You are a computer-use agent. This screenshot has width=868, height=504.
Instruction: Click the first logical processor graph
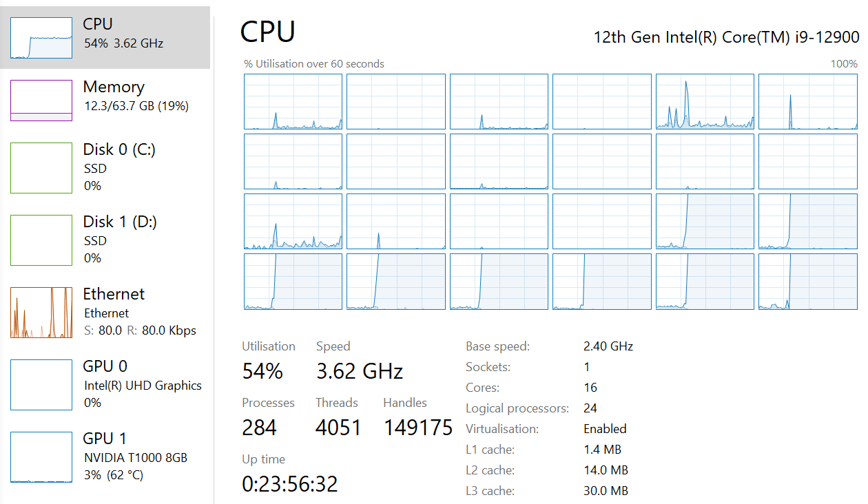coord(293,102)
